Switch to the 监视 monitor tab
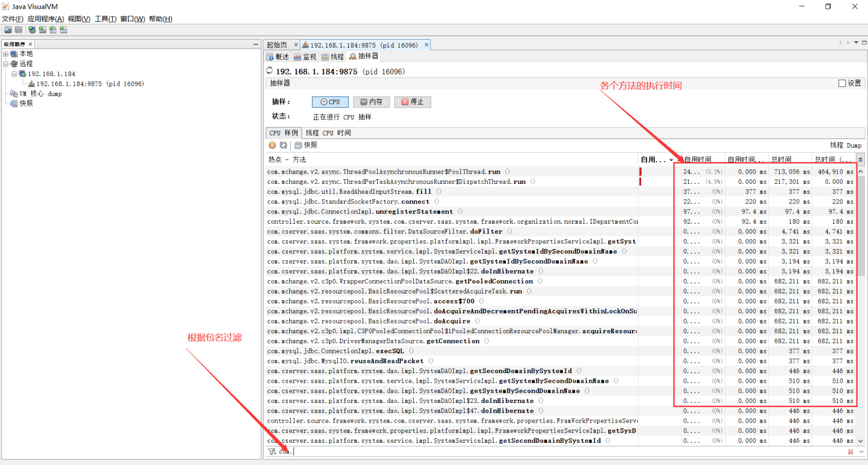868x465 pixels. click(305, 57)
